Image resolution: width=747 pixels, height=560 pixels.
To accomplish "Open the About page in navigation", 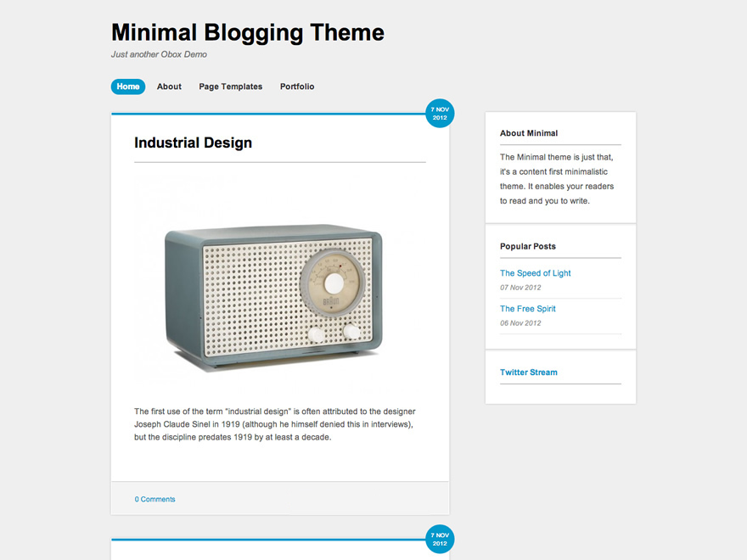I will click(169, 87).
